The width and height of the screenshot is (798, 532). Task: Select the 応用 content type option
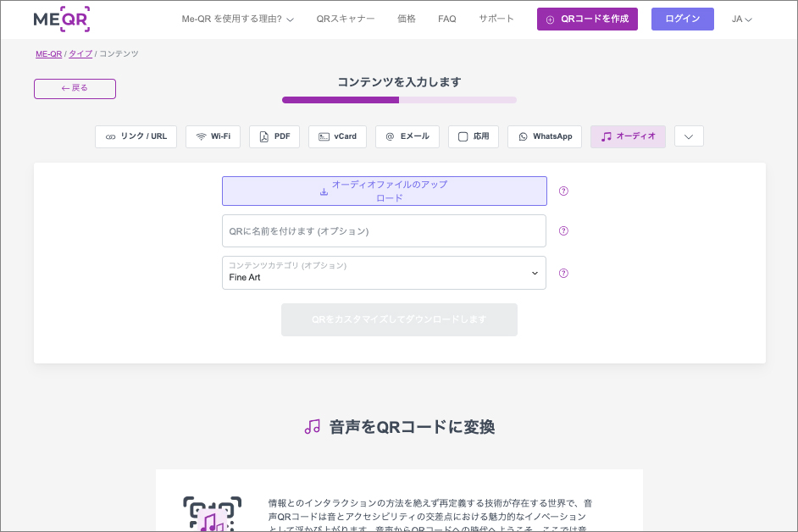point(474,136)
